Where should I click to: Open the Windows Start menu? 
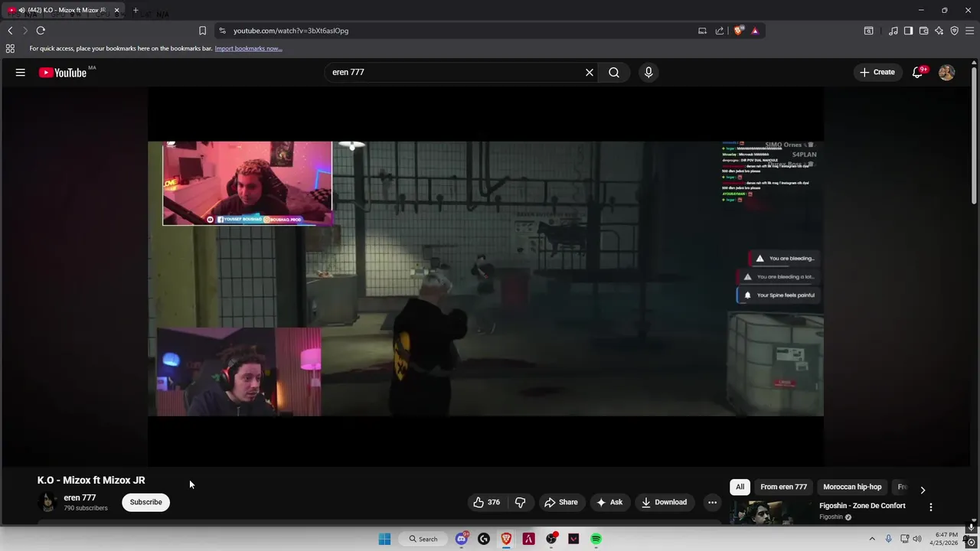click(384, 539)
